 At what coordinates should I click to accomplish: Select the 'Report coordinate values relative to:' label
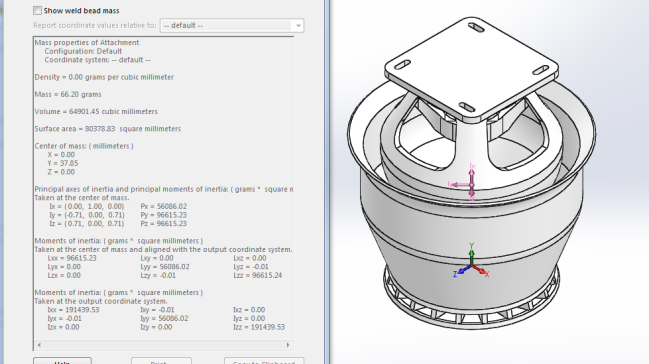pyautogui.click(x=95, y=25)
